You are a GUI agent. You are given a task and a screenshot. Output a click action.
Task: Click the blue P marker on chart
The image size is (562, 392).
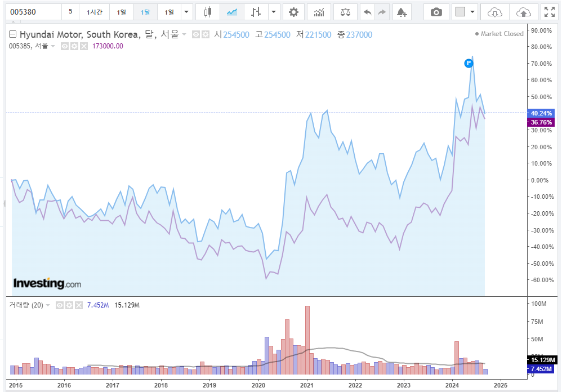pos(469,64)
